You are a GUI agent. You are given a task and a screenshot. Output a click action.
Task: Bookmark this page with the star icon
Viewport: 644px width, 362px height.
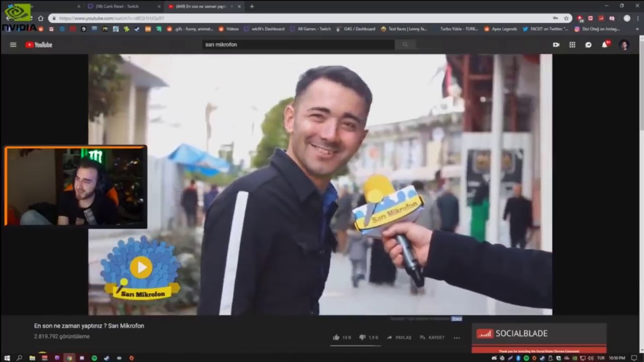click(x=566, y=18)
